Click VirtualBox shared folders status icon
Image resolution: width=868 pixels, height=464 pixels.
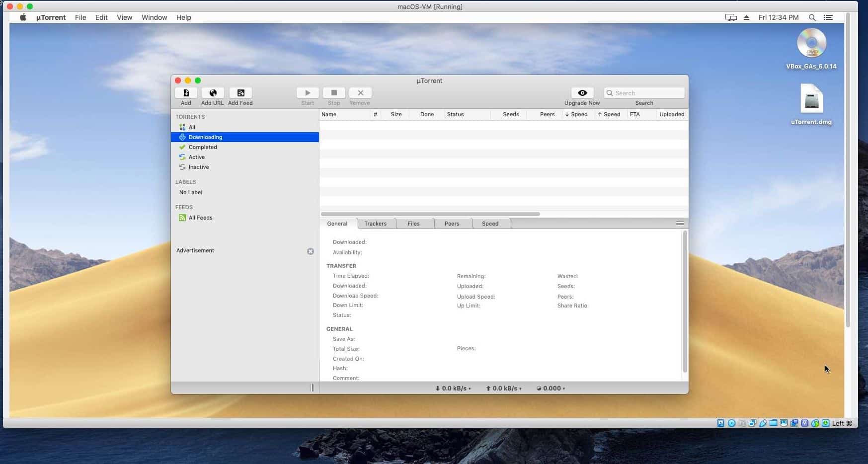click(x=774, y=423)
